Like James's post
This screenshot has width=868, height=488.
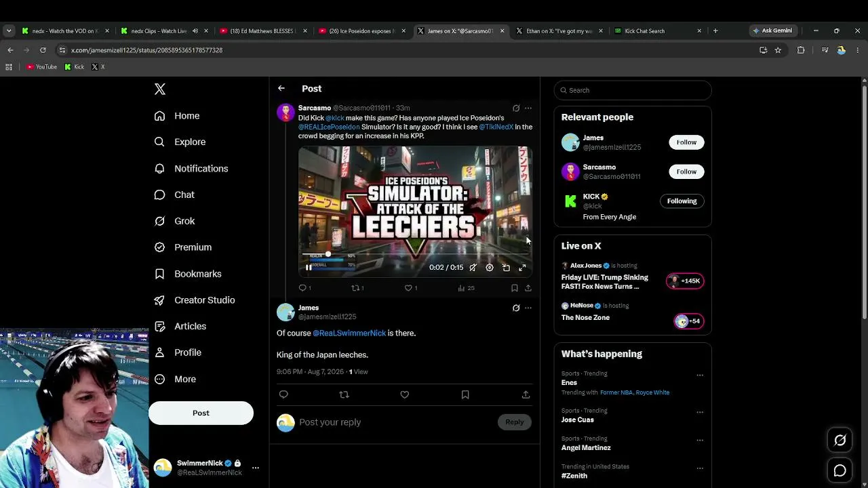tap(405, 394)
